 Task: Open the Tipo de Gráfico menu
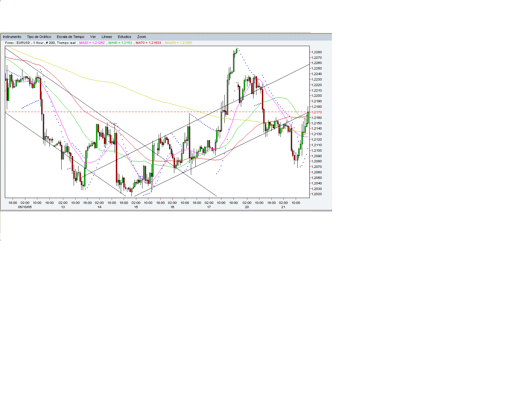tap(39, 37)
